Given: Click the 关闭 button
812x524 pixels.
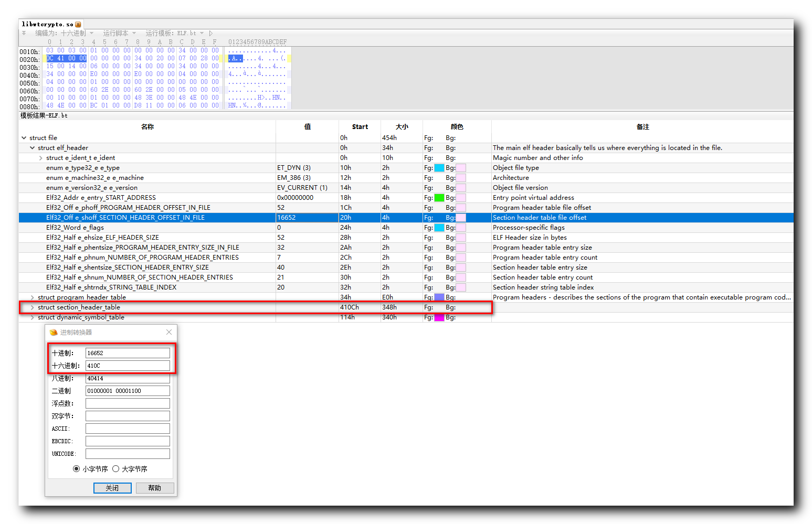Looking at the screenshot, I should 112,488.
